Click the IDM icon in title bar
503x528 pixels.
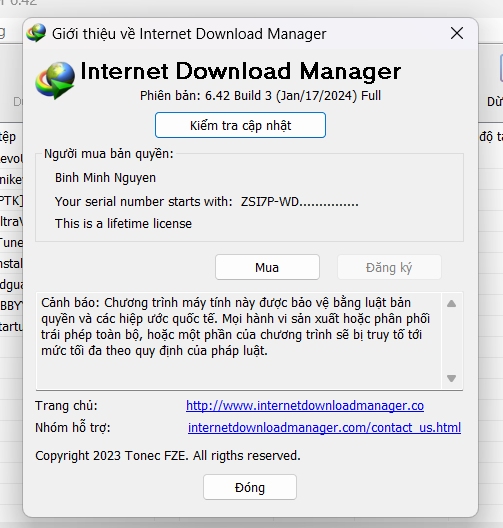(x=36, y=33)
